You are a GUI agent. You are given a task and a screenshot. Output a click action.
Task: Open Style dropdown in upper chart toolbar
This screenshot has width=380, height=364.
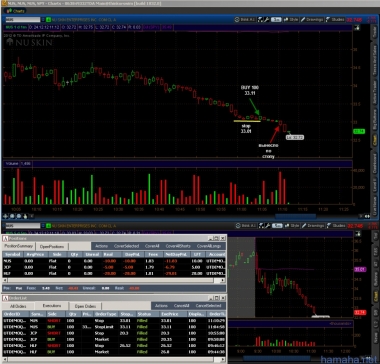click(291, 20)
